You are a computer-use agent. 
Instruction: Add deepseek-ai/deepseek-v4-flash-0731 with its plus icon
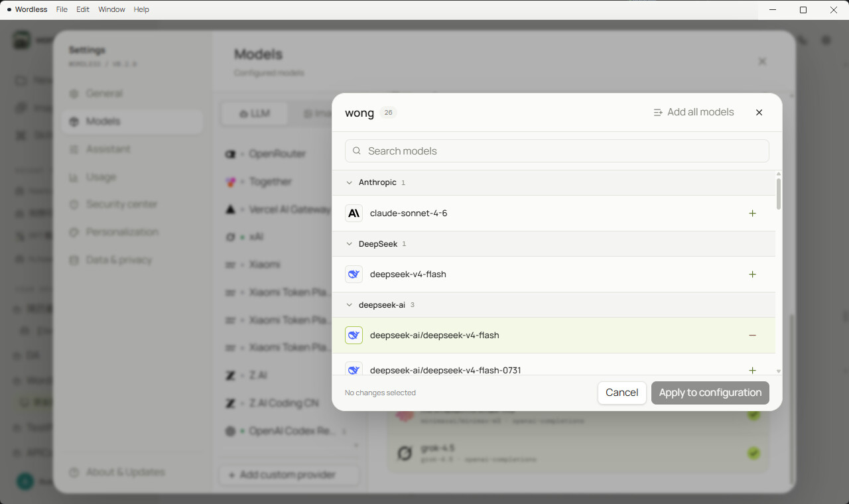(x=752, y=370)
